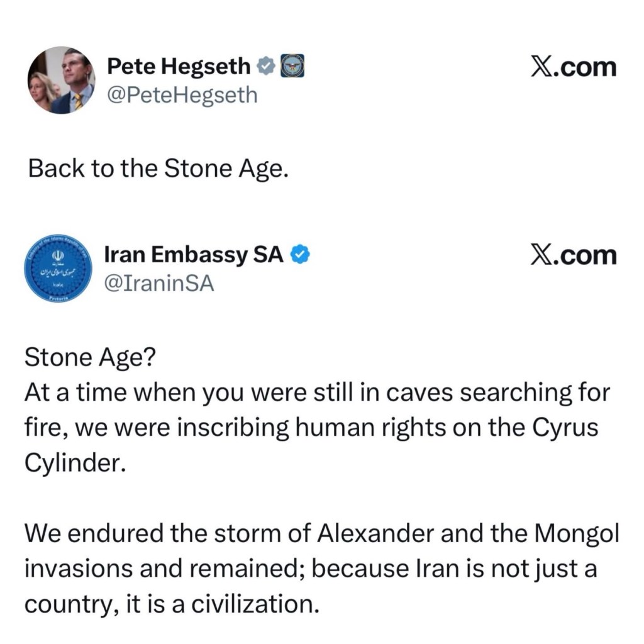The image size is (644, 644).
Task: Click the word "Mongol" in the reply
Action: pyautogui.click(x=576, y=533)
